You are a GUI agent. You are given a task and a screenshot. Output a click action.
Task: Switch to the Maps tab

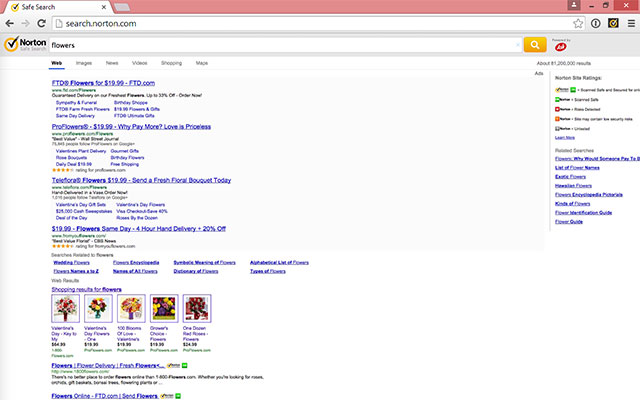[x=202, y=63]
